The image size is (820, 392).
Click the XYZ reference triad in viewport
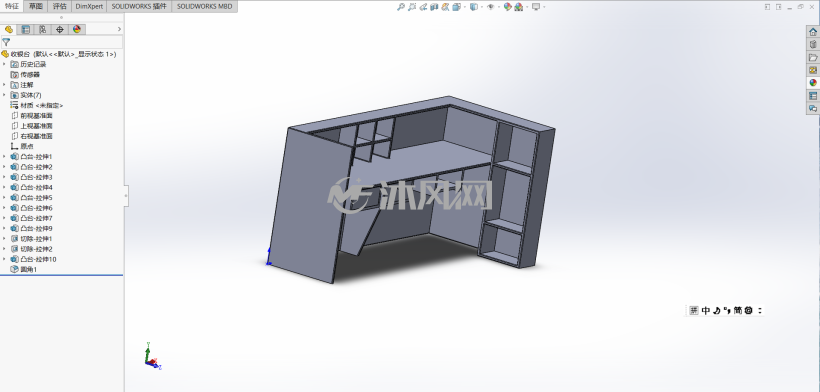pyautogui.click(x=153, y=357)
